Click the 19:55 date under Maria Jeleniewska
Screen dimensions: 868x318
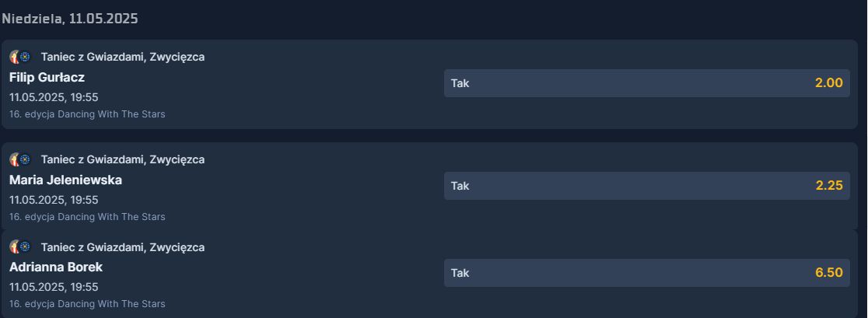click(x=54, y=200)
